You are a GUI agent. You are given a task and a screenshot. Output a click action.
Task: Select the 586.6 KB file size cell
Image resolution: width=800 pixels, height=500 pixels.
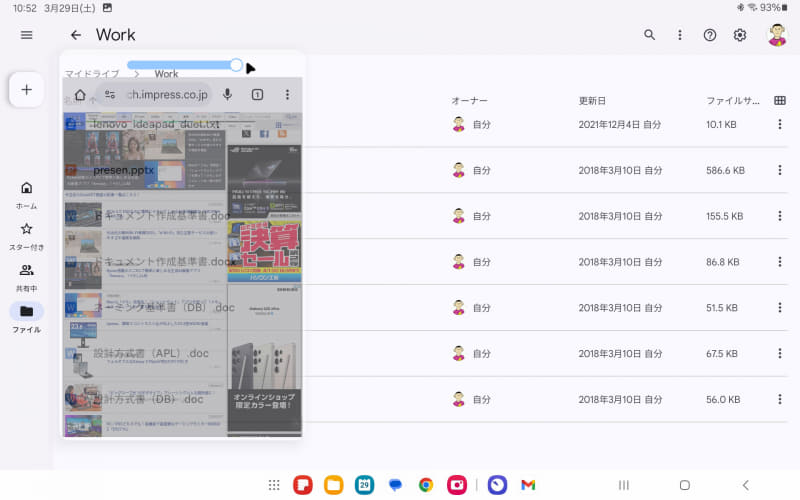click(725, 170)
